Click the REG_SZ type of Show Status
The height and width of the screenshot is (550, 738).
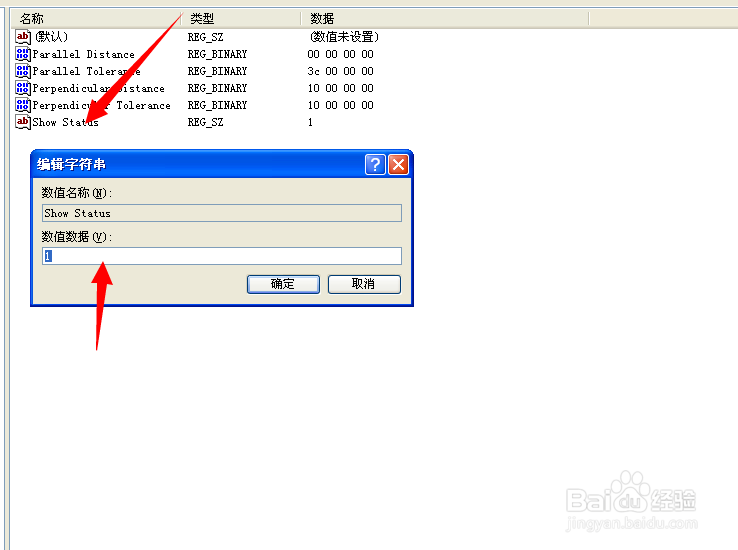pyautogui.click(x=205, y=122)
